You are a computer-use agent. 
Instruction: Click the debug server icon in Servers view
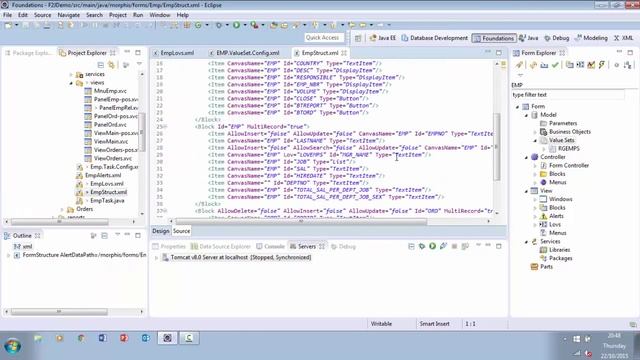tap(422, 246)
